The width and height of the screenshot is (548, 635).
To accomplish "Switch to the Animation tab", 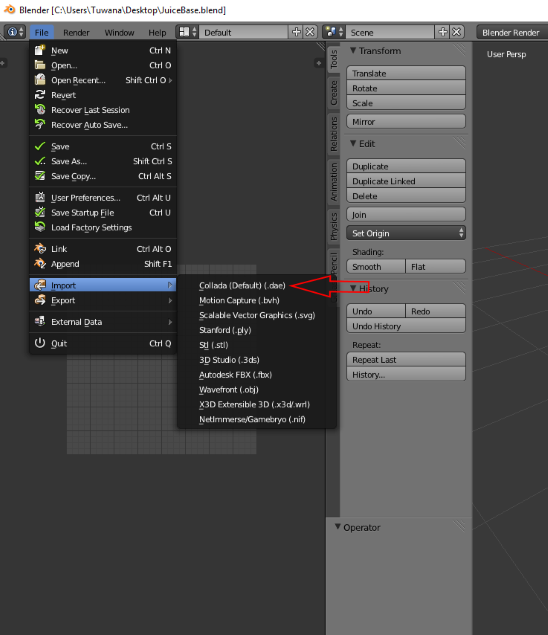I will tap(333, 181).
